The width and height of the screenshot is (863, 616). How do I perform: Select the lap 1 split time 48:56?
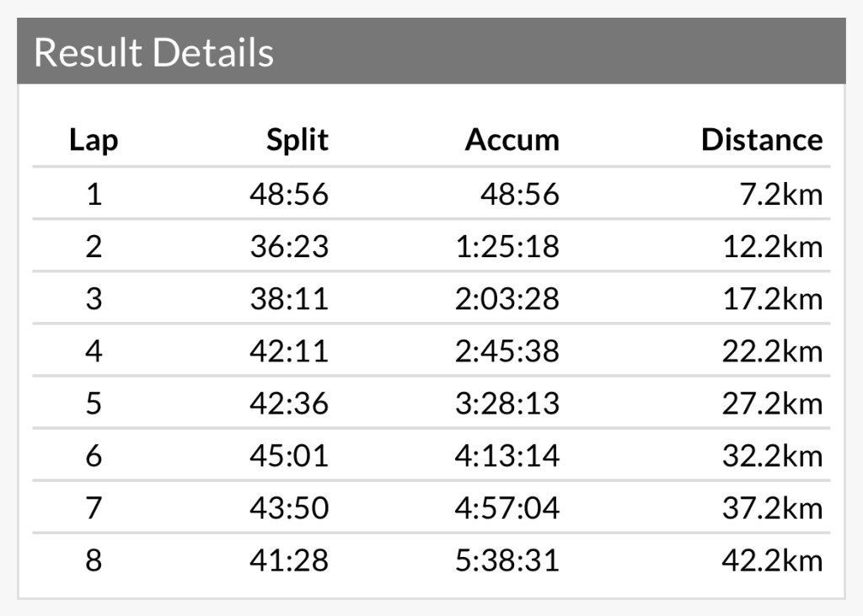coord(289,195)
